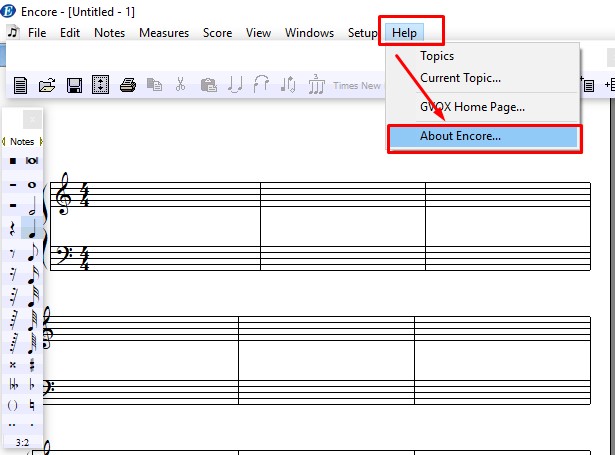Click the tie notes toolbar icon

235,85
